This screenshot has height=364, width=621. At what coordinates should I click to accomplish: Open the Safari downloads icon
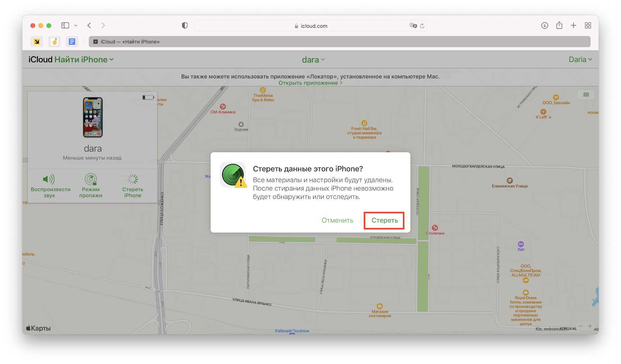click(544, 25)
